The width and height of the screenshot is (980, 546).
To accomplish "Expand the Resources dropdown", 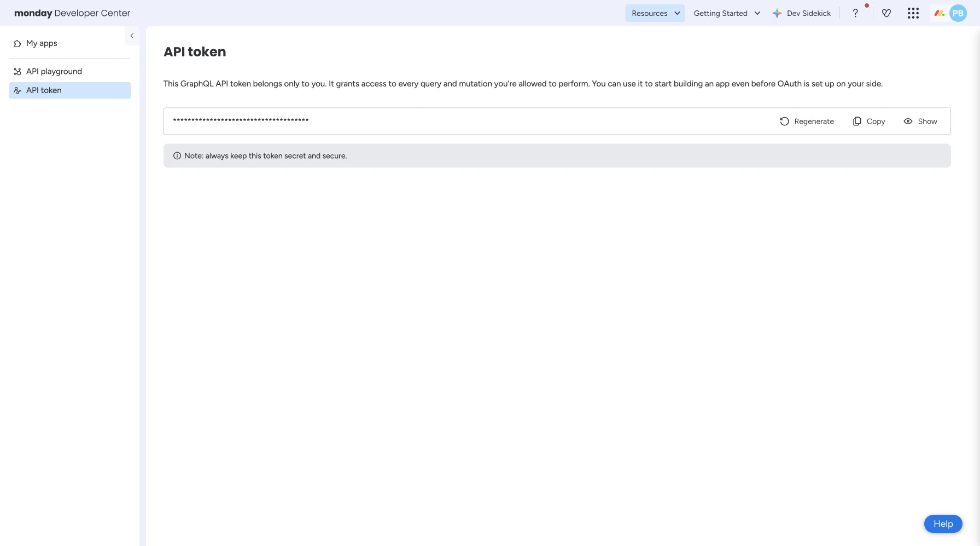I will 655,13.
